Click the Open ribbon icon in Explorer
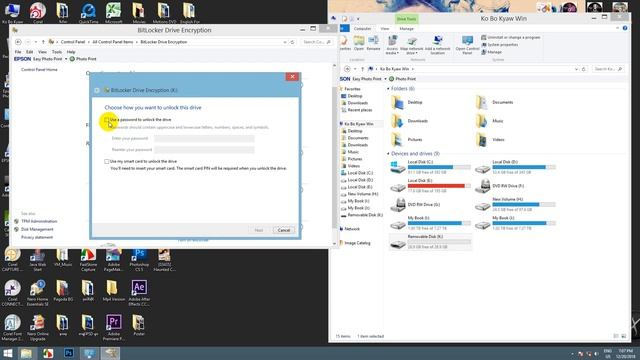The height and width of the screenshot is (360, 640). click(x=359, y=43)
